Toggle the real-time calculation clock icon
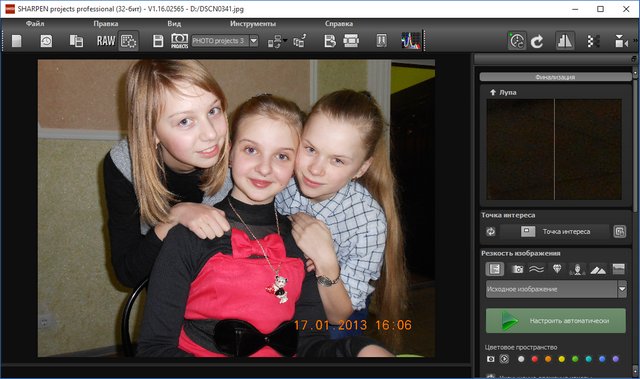The image size is (640, 379). click(x=517, y=41)
